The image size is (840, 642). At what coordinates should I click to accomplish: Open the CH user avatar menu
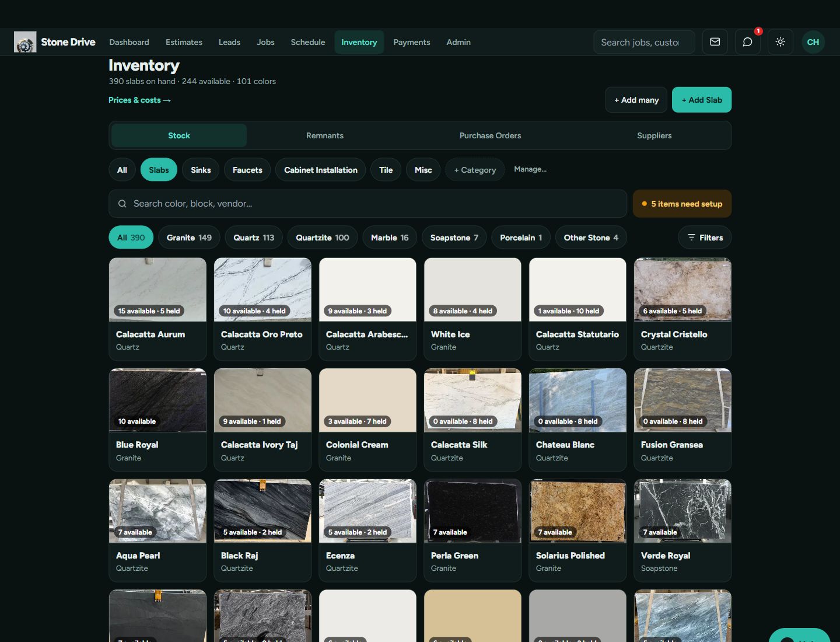813,42
